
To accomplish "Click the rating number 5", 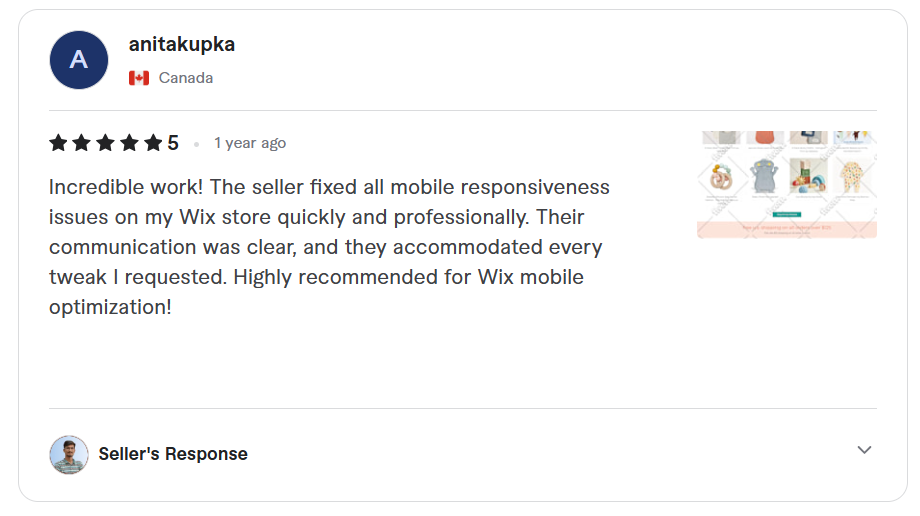I will pyautogui.click(x=173, y=143).
